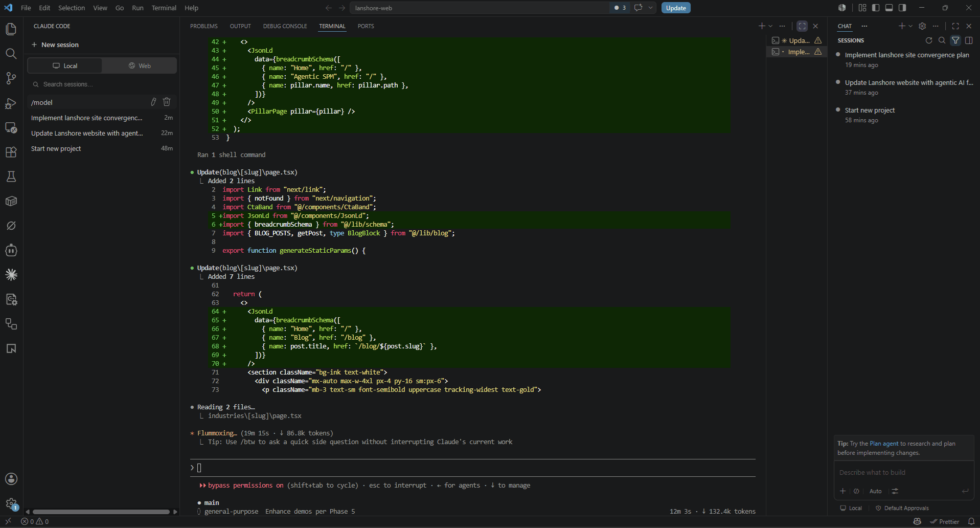Viewport: 980px width, 528px height.
Task: Open the Claude Code starburst view
Action: click(x=11, y=275)
